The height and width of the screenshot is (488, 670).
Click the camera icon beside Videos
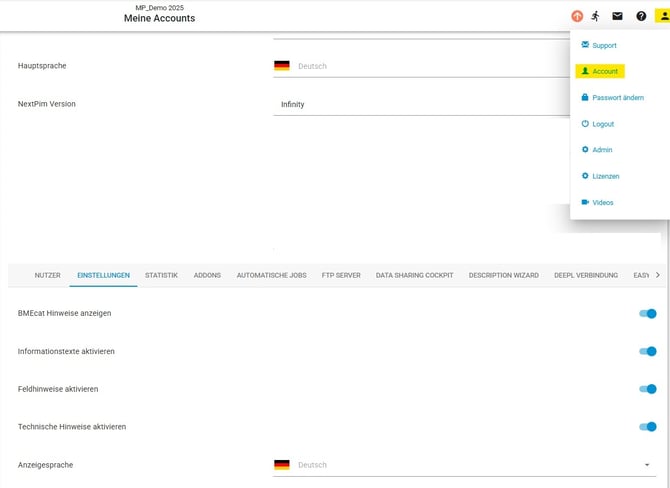pos(585,202)
